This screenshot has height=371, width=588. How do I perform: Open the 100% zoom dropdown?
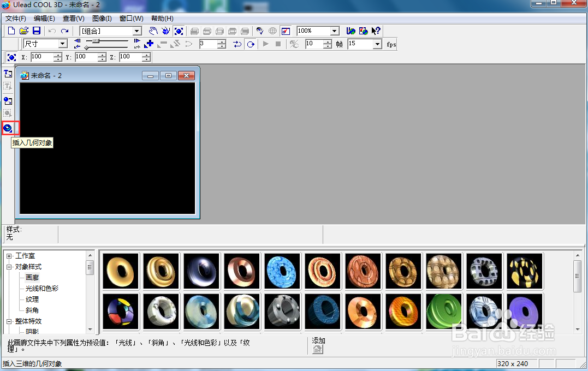click(335, 31)
